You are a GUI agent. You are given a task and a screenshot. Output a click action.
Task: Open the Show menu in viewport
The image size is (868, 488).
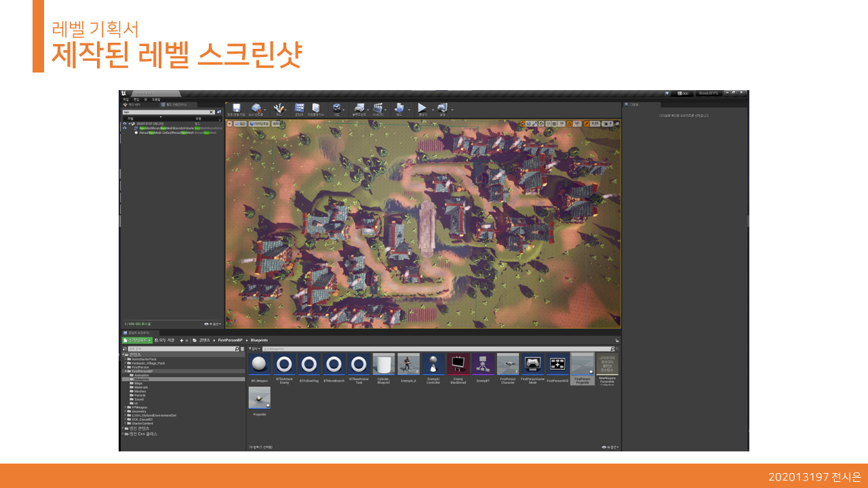(x=275, y=124)
